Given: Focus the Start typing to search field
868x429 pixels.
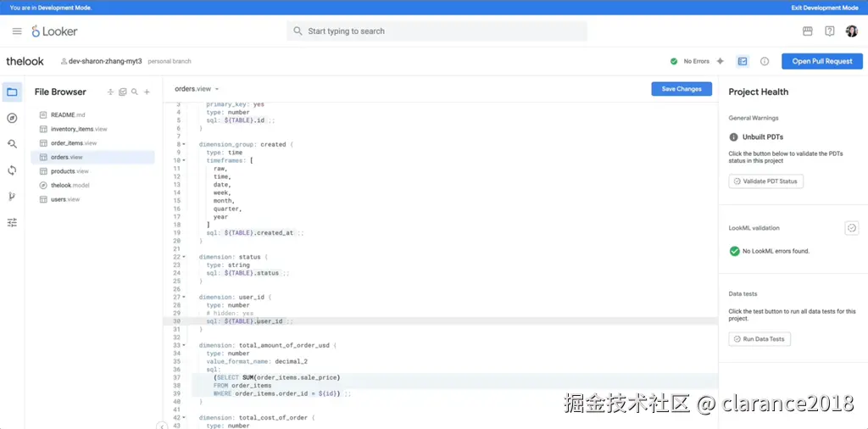Looking at the screenshot, I should click(437, 31).
